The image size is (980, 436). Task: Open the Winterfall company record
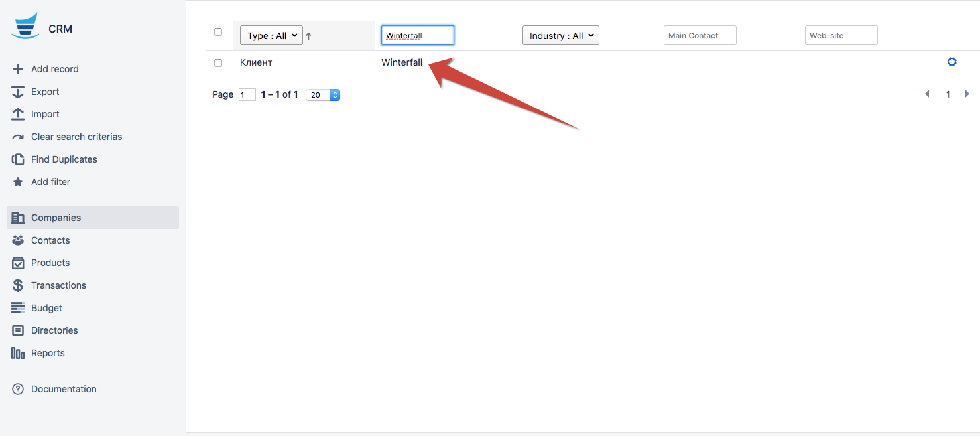pyautogui.click(x=402, y=62)
